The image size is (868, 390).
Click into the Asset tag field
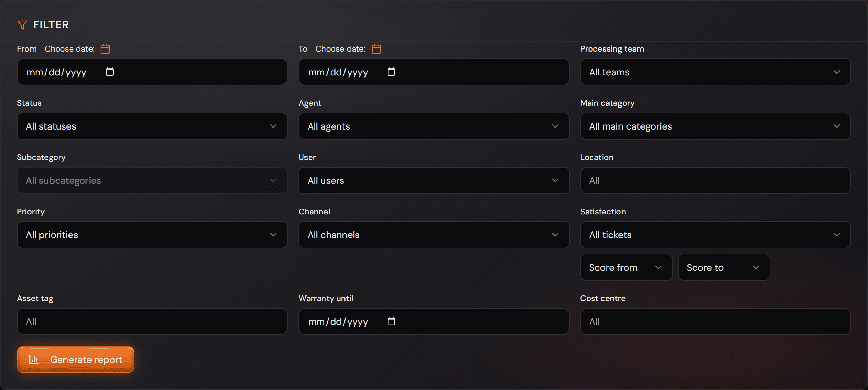(x=152, y=321)
